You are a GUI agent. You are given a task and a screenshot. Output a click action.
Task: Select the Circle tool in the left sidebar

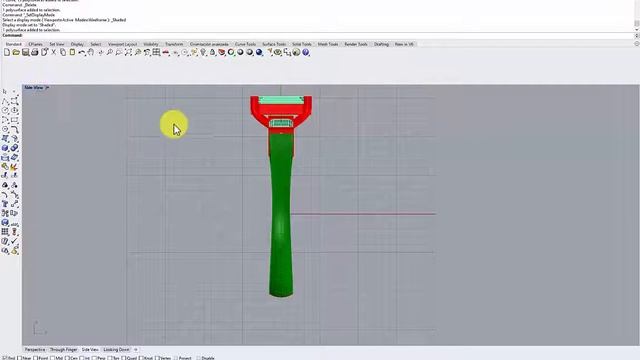(5, 111)
